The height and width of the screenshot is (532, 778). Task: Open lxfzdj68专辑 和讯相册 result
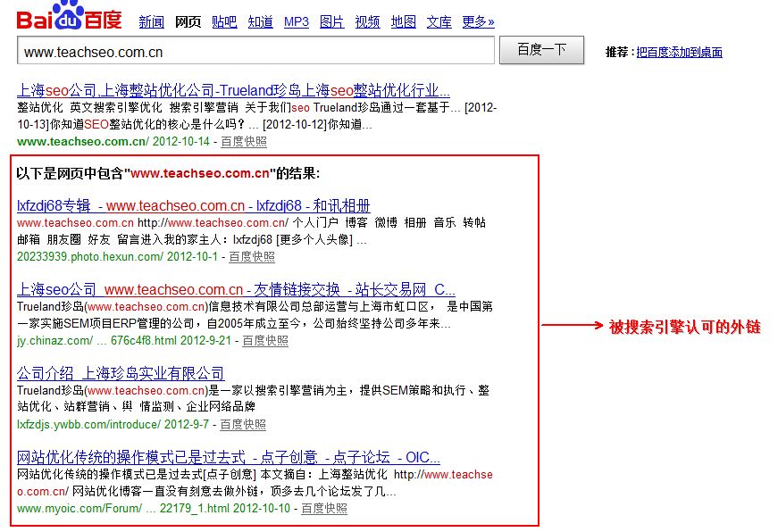pos(194,206)
